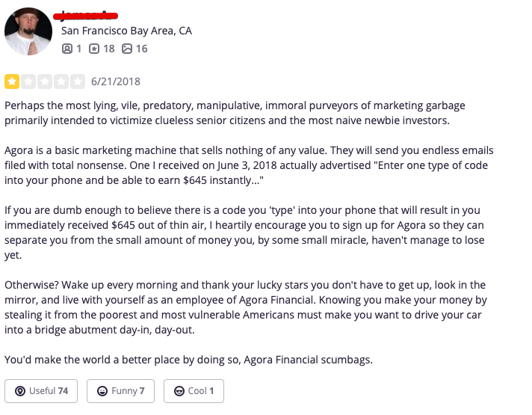The image size is (532, 415).
Task: Click the filled first rating star
Action: coord(12,82)
